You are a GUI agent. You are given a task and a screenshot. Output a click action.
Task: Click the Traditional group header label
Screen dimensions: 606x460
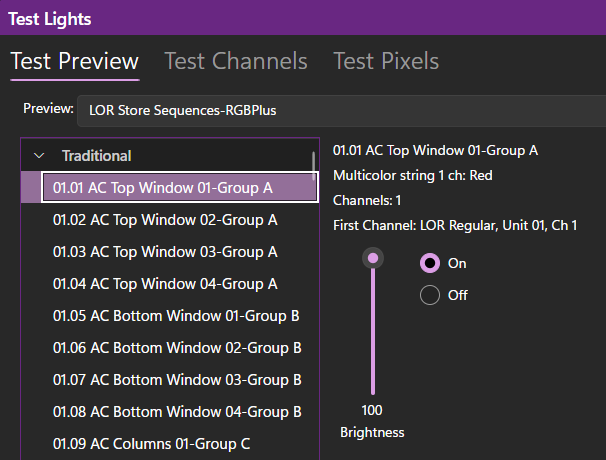point(96,156)
